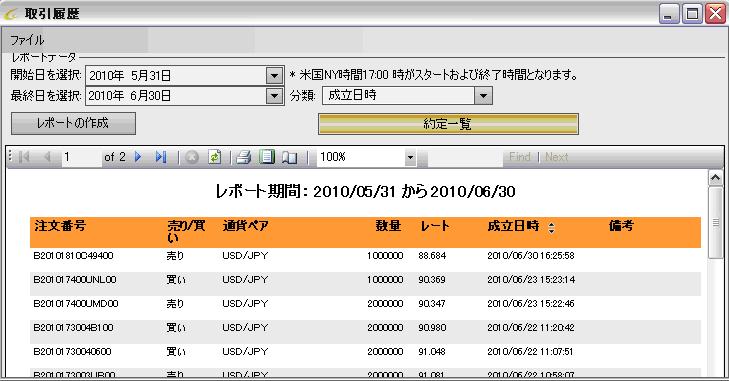Open the ファイル menu
This screenshot has width=729, height=381.
[x=27, y=40]
